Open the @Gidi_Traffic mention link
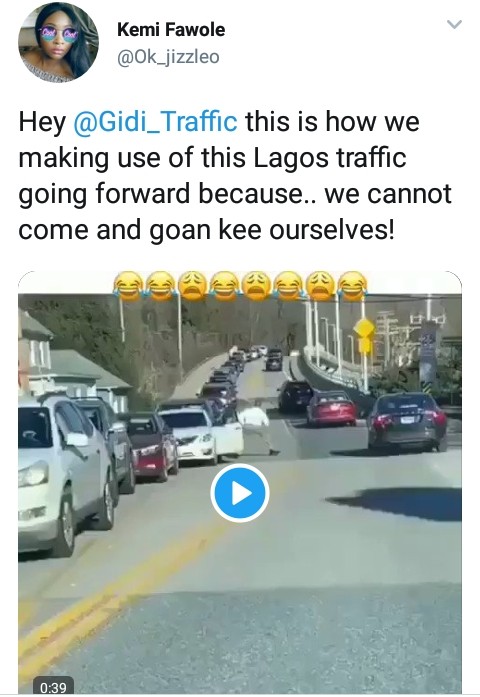The width and height of the screenshot is (480, 697). tap(155, 121)
